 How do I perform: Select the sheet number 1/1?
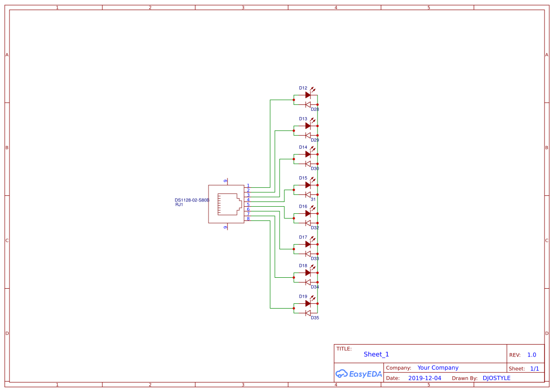[535, 368]
